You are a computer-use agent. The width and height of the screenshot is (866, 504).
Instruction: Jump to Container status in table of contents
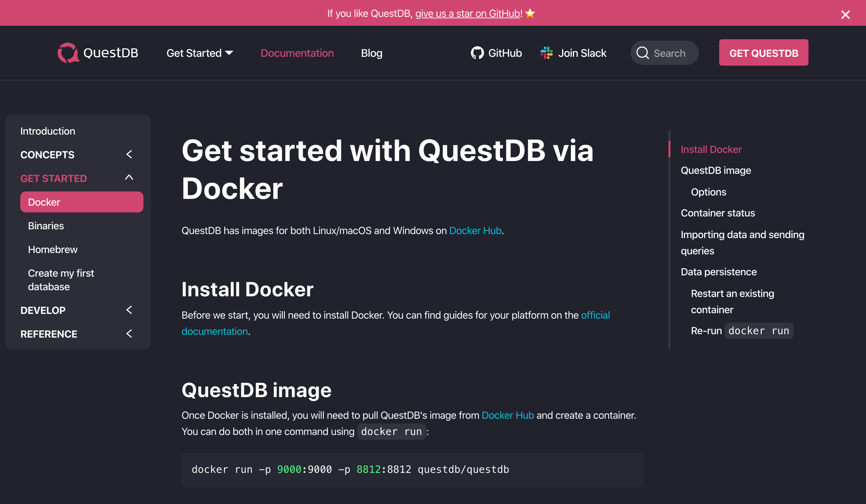pos(718,213)
